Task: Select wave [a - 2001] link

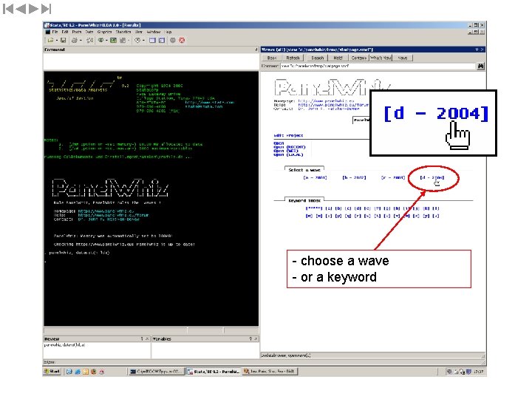Action: tap(315, 177)
